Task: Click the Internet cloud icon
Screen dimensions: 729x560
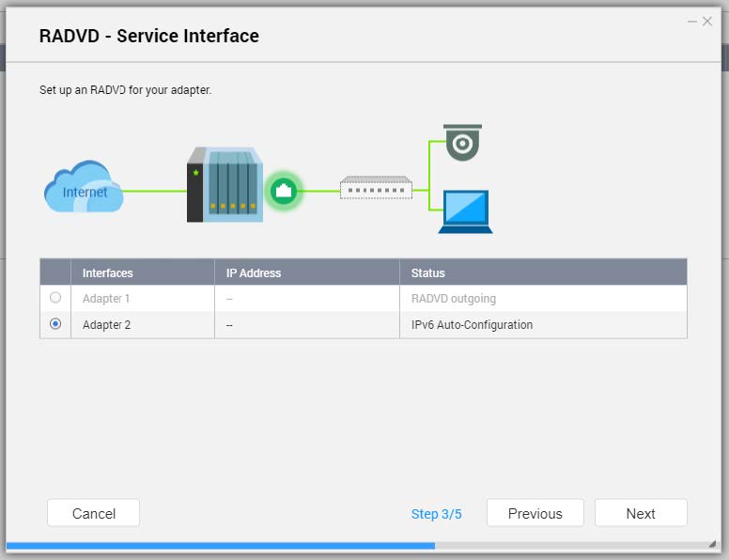Action: coord(84,187)
